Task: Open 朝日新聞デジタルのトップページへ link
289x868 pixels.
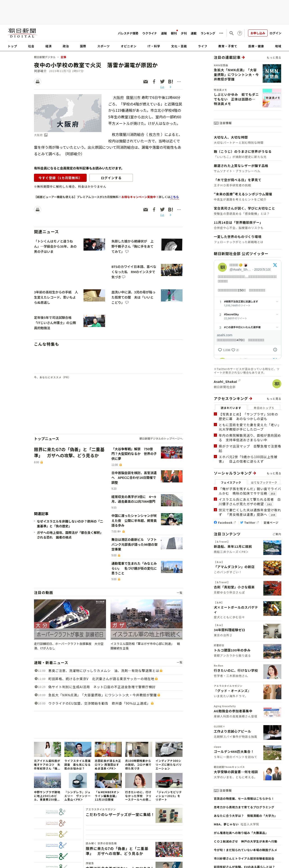Action: [x=161, y=439]
